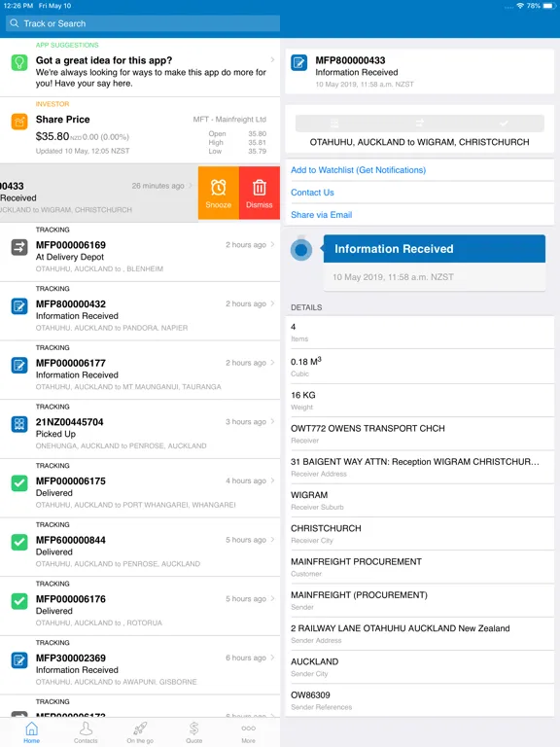Check the battery indicator in status bar
560x747 pixels.
click(548, 6)
